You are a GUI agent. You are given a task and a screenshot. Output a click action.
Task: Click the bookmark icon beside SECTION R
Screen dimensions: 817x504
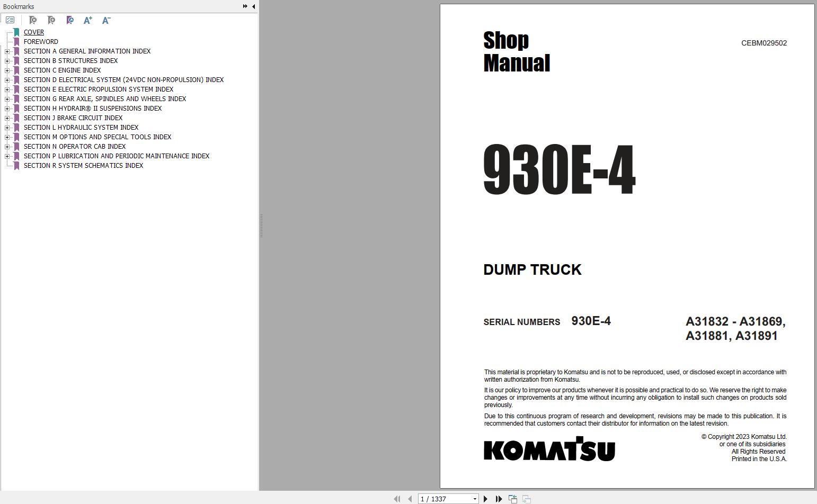[16, 166]
